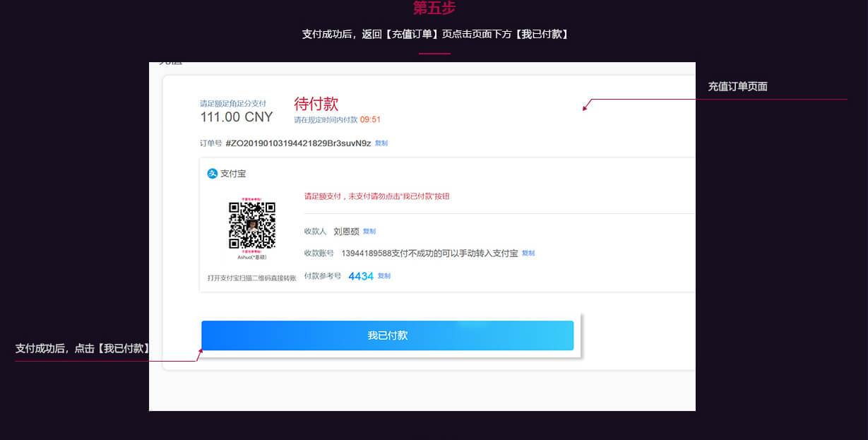Click the payment reference number 4434
The image size is (868, 440).
point(361,277)
